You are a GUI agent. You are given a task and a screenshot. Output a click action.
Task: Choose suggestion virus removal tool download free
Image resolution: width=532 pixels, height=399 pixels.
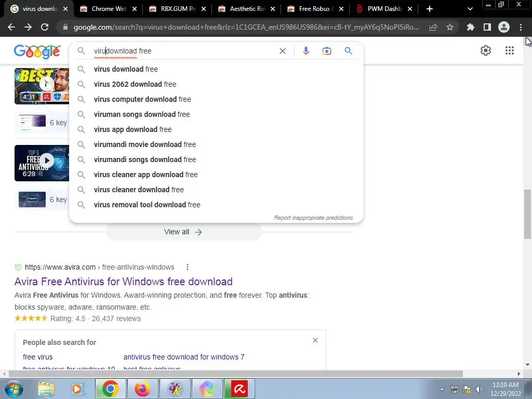point(216,205)
